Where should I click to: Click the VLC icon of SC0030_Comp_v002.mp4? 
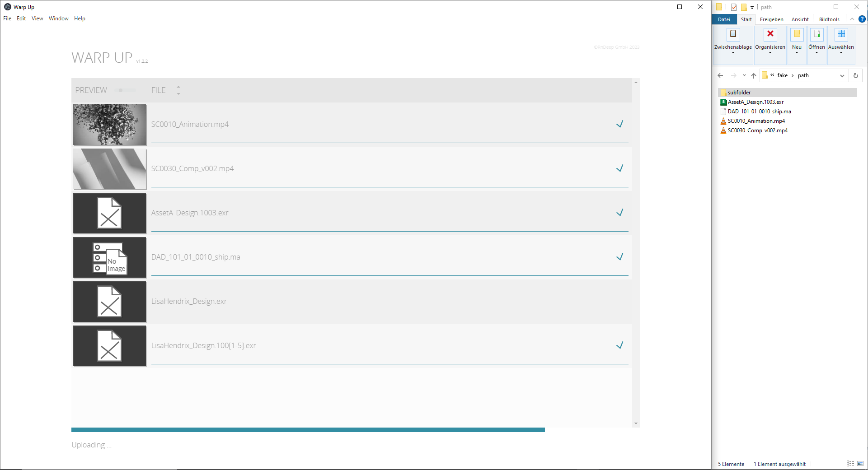tap(723, 130)
